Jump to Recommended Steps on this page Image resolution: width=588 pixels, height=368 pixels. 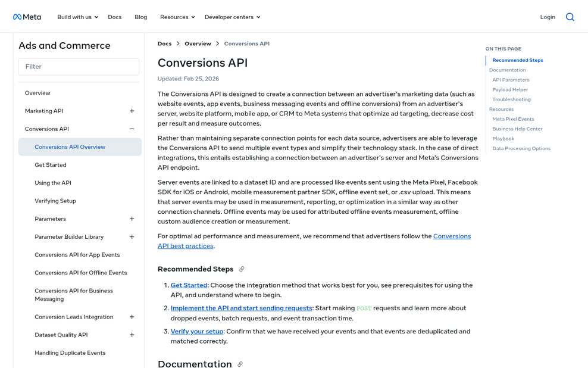point(518,60)
